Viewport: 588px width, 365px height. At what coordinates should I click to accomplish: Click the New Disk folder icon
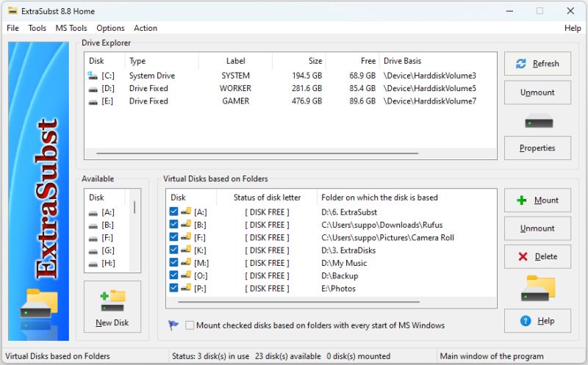click(112, 300)
